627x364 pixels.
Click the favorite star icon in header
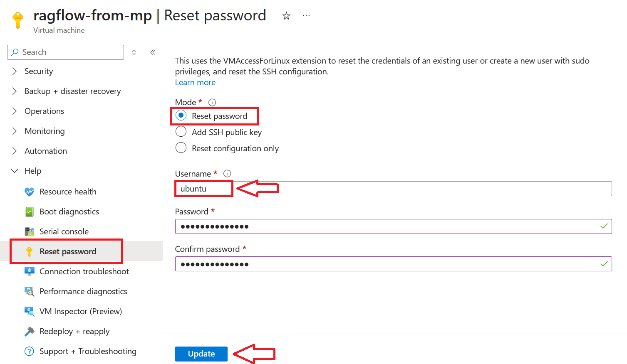tap(286, 16)
